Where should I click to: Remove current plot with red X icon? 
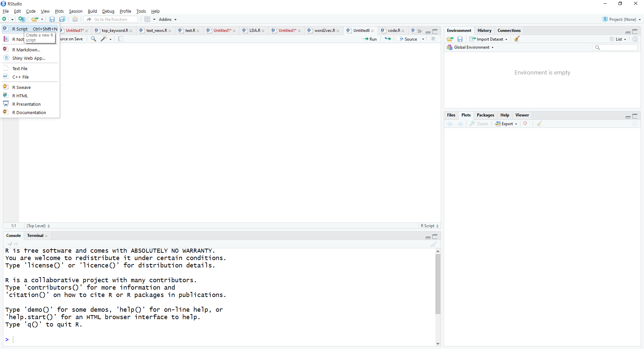pos(525,123)
